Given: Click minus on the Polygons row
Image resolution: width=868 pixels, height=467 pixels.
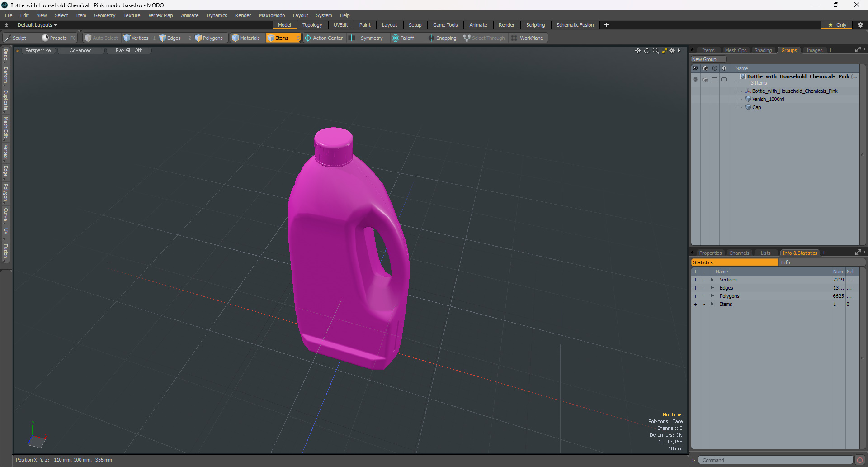Looking at the screenshot, I should pos(704,296).
